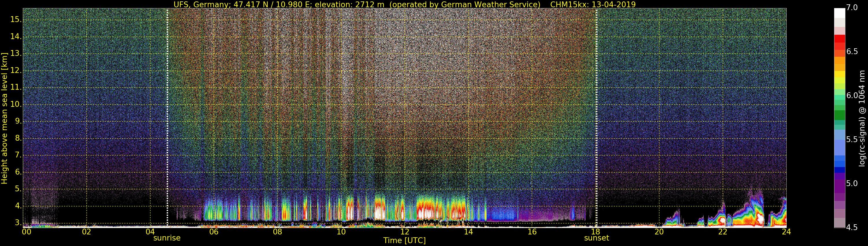Viewport: 868px width, 246px height.
Task: Select the '08' time axis tick label
Action: 277,232
